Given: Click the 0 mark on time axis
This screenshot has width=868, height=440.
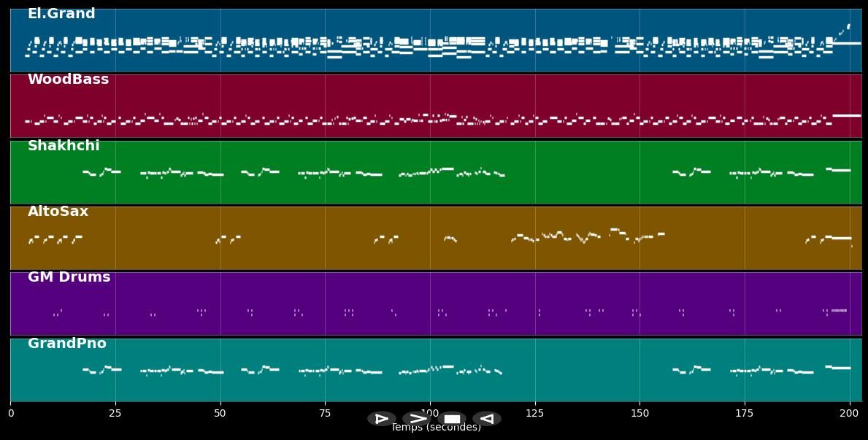Looking at the screenshot, I should tap(10, 413).
